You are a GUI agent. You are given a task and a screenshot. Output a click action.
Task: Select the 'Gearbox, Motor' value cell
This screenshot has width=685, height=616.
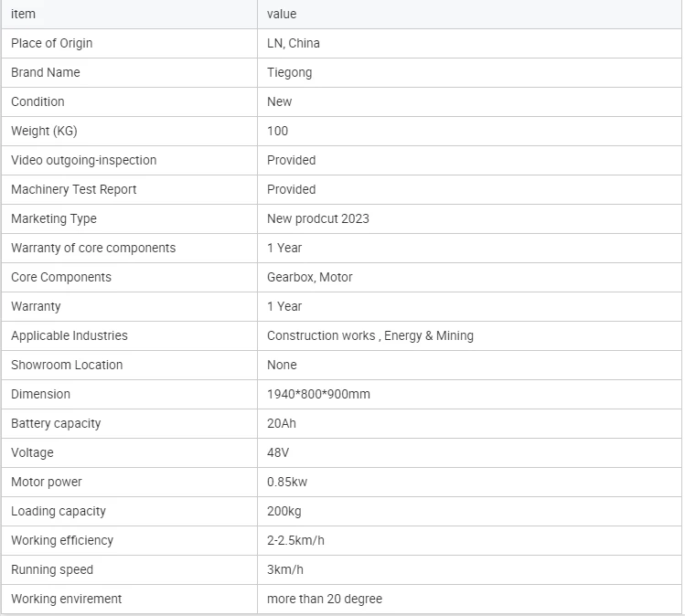point(470,277)
